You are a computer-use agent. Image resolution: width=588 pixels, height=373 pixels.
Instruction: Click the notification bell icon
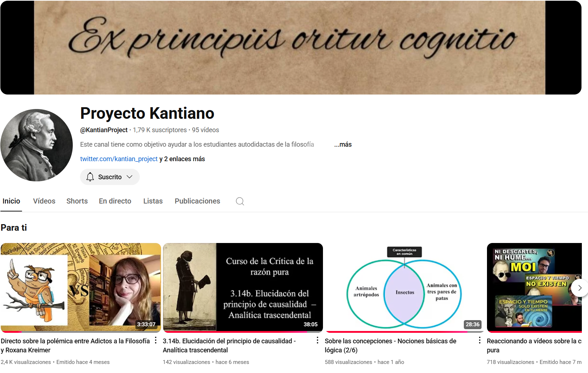pyautogui.click(x=90, y=177)
